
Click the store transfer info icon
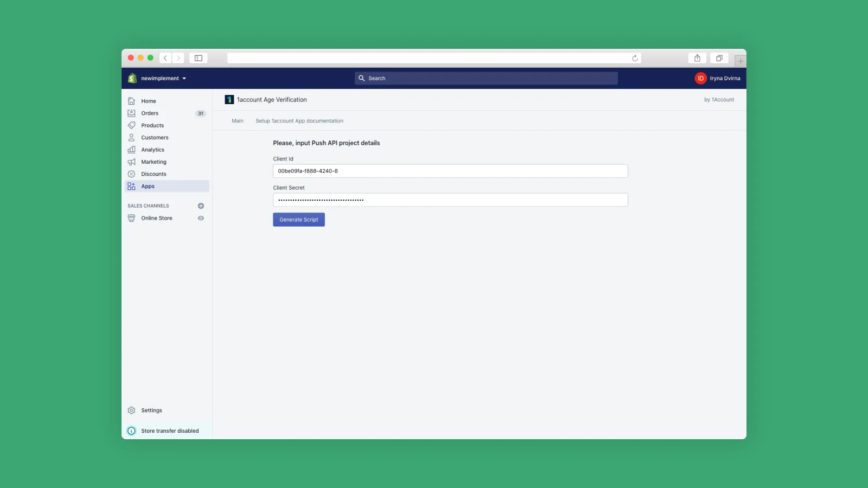131,431
